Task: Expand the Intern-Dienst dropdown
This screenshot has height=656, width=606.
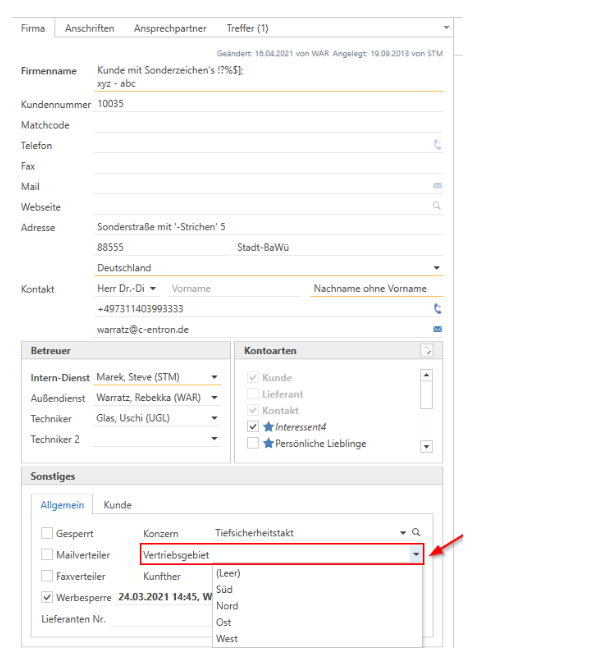Action: tap(214, 378)
